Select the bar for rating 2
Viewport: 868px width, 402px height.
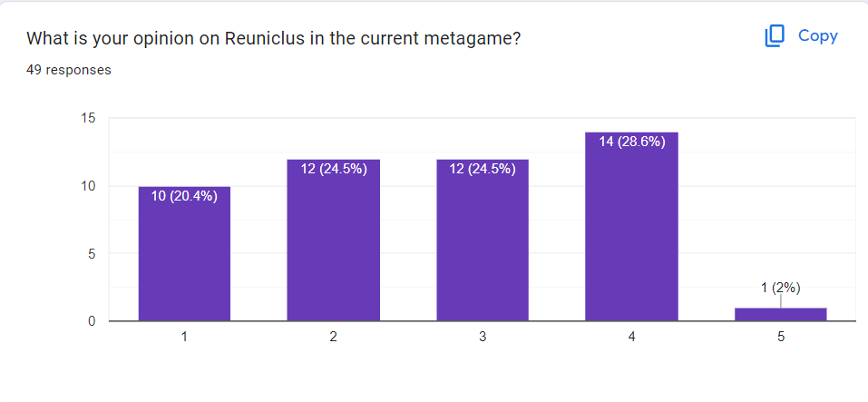[x=333, y=240]
